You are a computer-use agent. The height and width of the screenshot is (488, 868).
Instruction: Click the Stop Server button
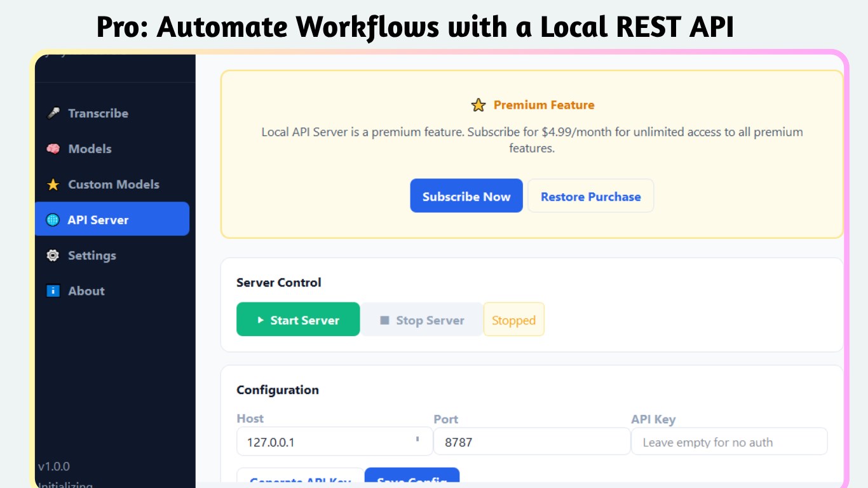tap(422, 319)
